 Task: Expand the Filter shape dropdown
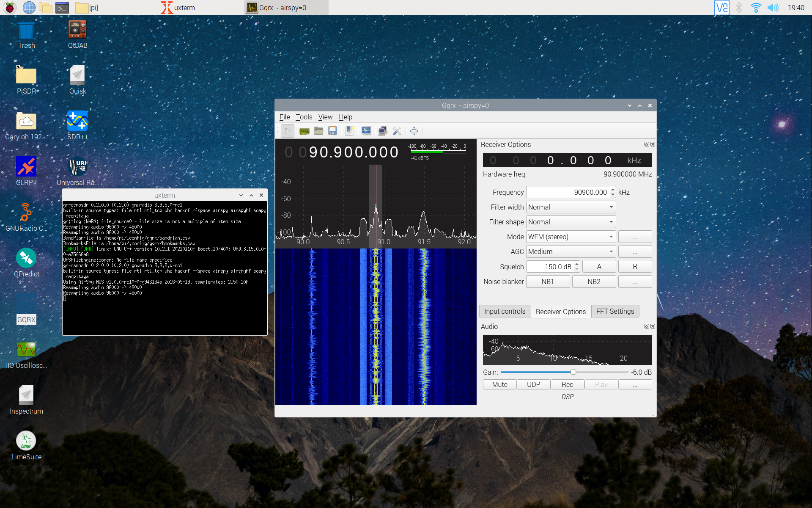tap(571, 222)
